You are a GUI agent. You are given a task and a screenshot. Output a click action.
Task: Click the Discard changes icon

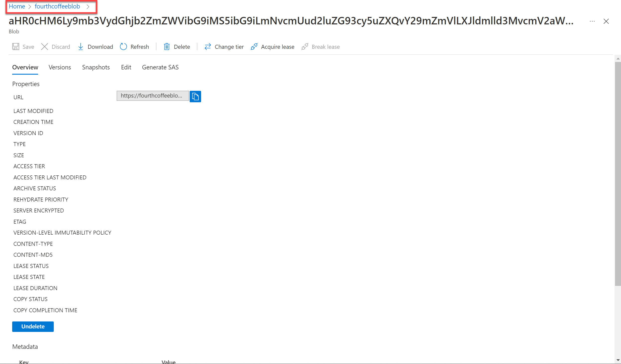[44, 47]
